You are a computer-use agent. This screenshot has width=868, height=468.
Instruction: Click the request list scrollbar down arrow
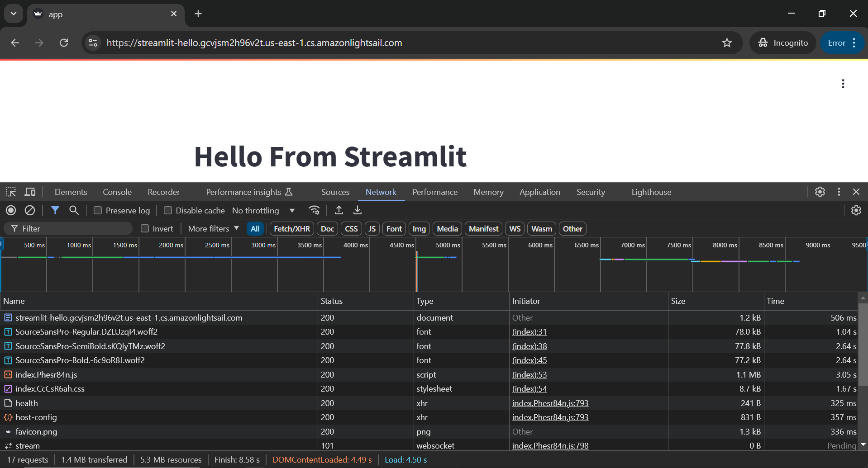(863, 445)
